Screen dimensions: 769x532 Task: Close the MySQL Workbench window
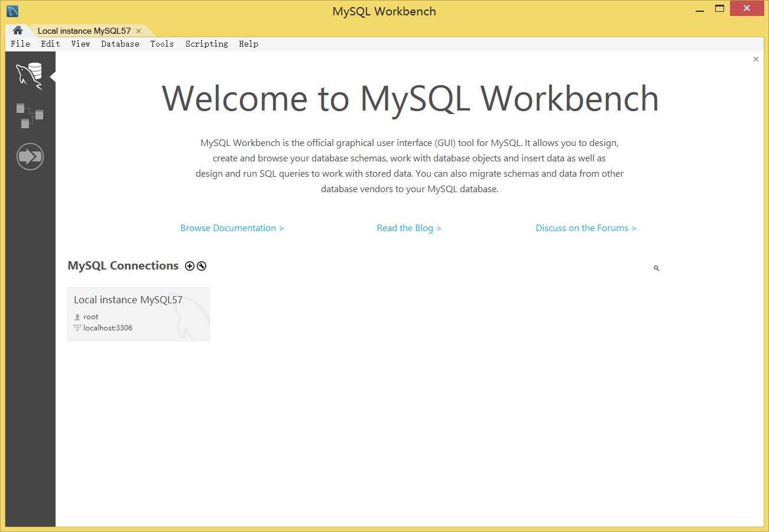click(747, 9)
